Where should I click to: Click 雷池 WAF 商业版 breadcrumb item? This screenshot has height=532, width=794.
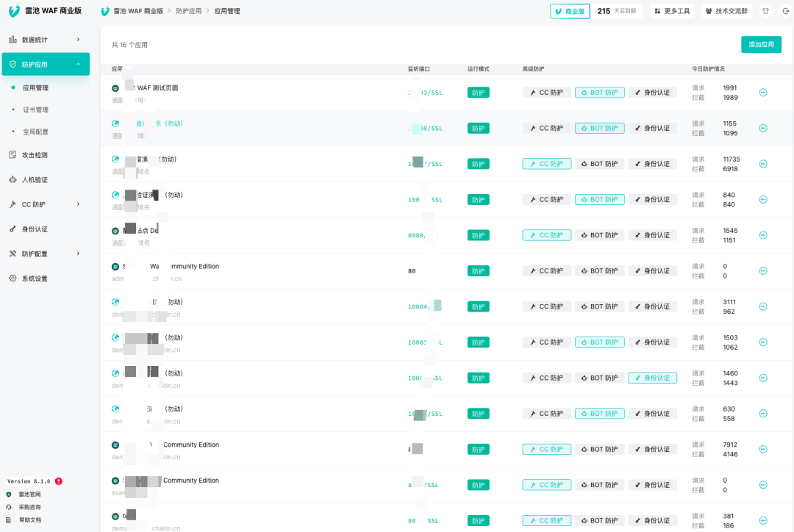(x=138, y=11)
